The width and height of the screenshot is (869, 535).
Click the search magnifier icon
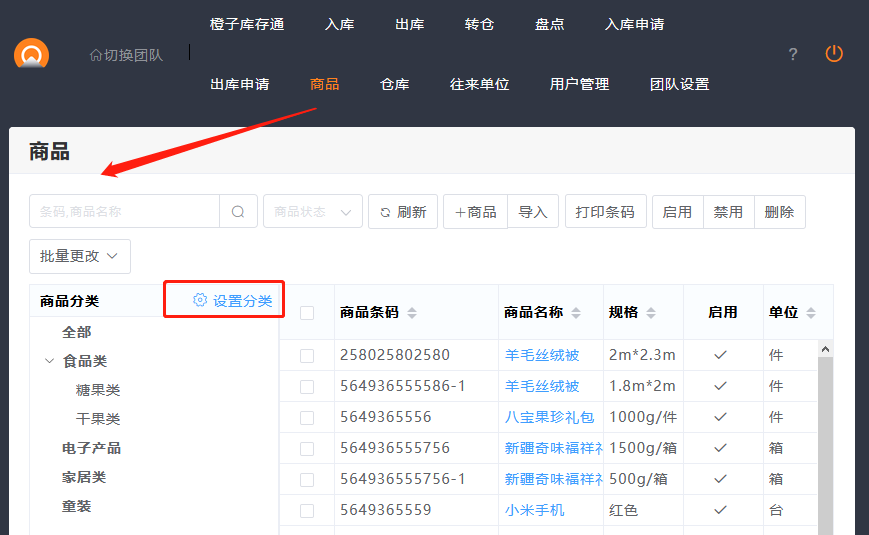[238, 212]
